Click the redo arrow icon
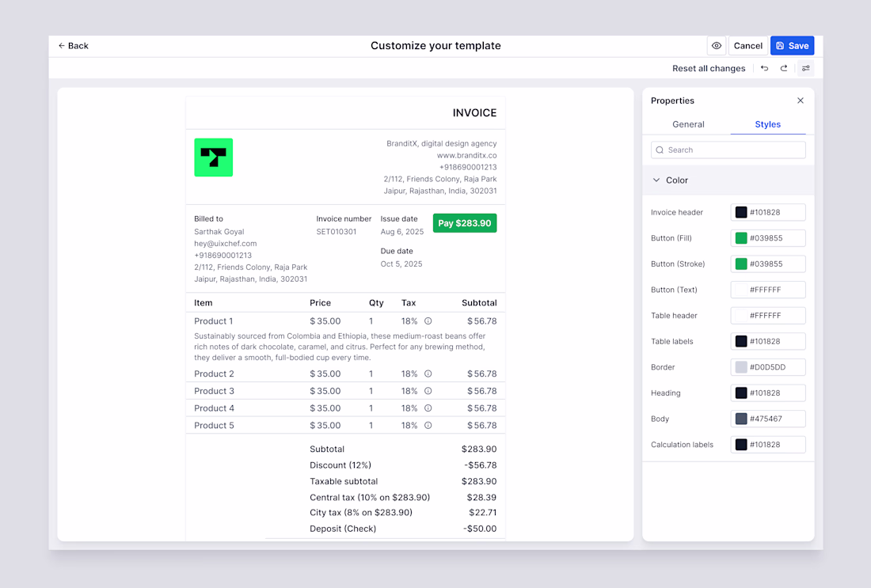Image resolution: width=871 pixels, height=588 pixels. (x=784, y=68)
